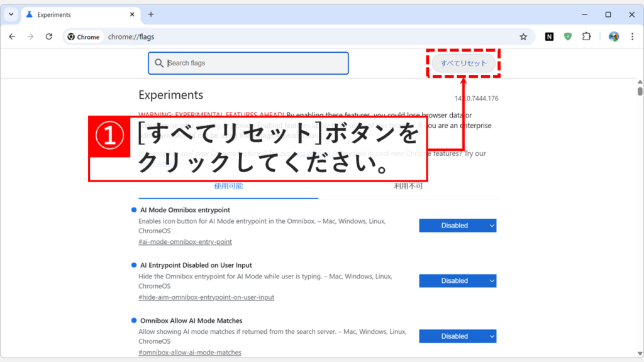
Task: Open the green shield extension icon
Action: 567,36
